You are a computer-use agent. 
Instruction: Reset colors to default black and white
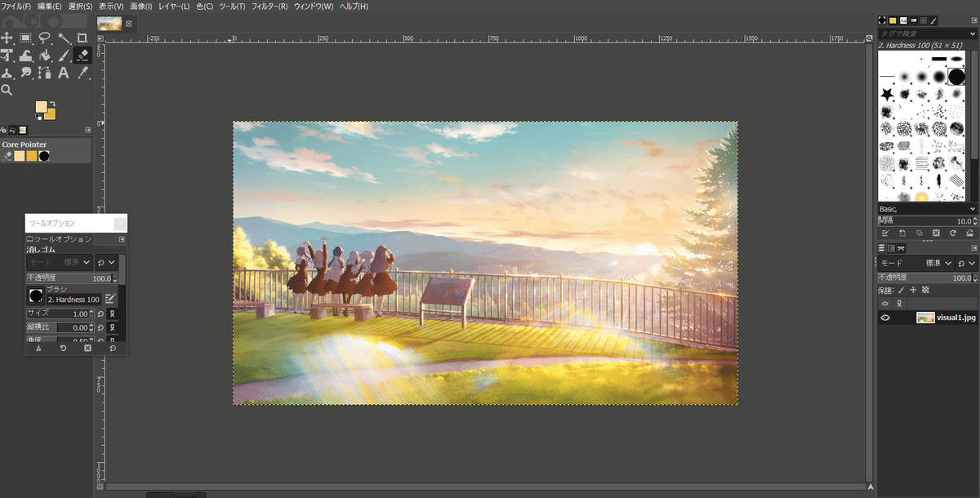[38, 117]
